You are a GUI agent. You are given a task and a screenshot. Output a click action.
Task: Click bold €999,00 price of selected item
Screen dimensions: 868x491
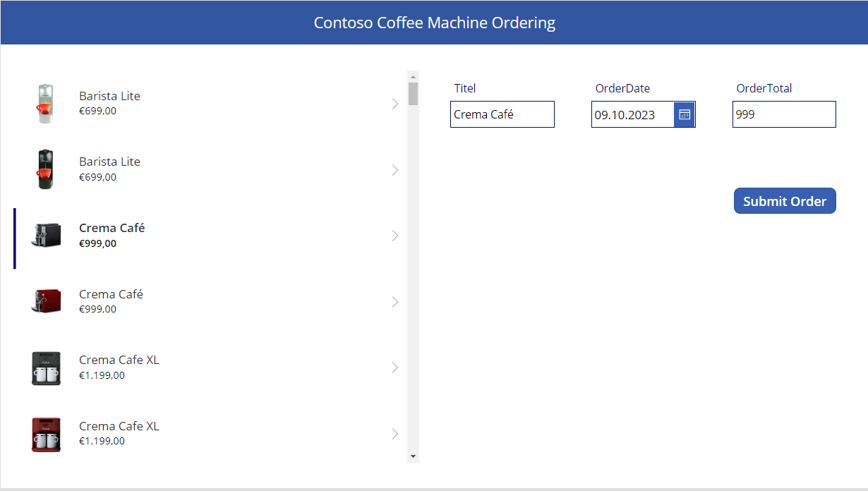coord(97,243)
